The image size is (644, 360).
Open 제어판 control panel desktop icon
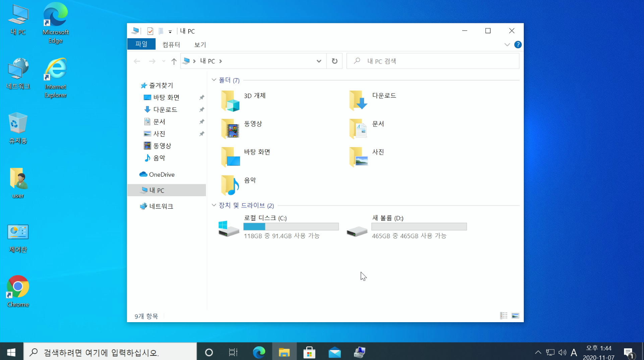[18, 238]
